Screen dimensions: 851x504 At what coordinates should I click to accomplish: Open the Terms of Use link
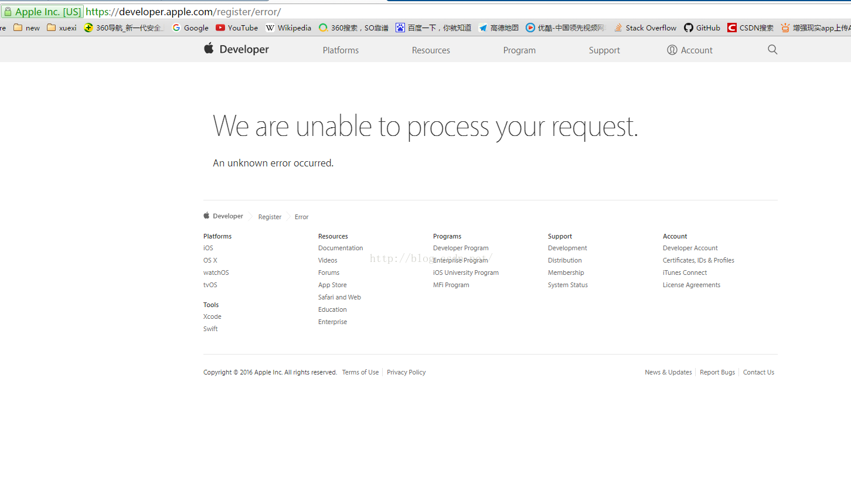coord(360,372)
